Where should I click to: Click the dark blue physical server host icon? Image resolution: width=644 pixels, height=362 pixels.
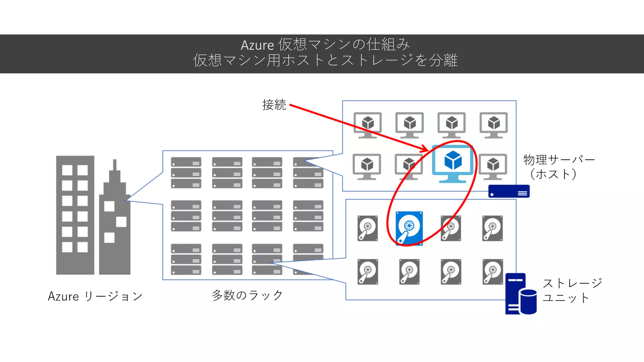(x=509, y=191)
